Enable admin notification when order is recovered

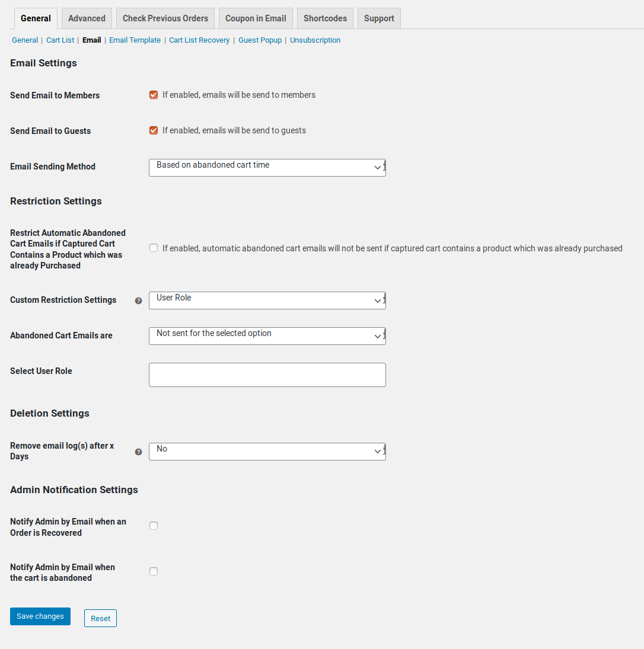[x=154, y=526]
